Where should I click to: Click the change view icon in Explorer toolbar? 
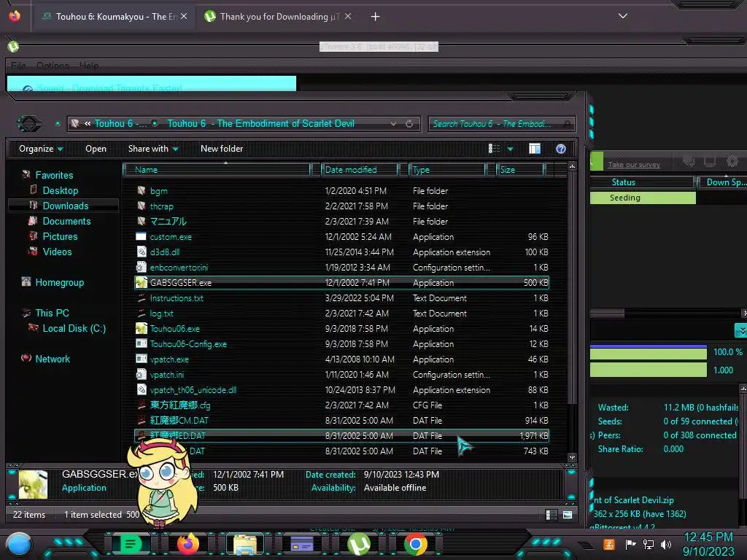tap(494, 149)
